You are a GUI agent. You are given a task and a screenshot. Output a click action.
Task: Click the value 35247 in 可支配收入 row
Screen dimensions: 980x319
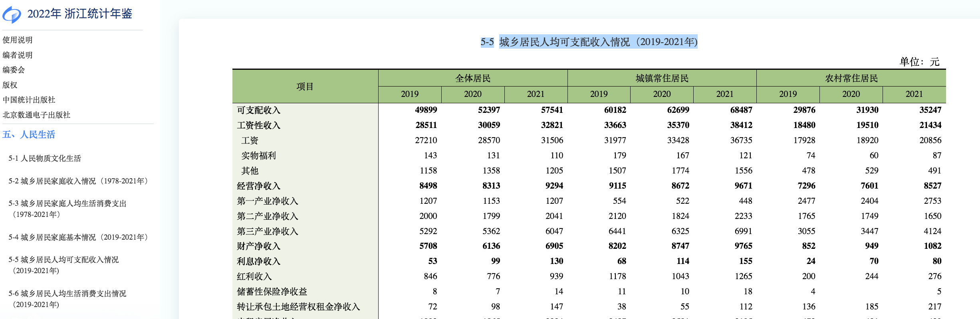930,110
